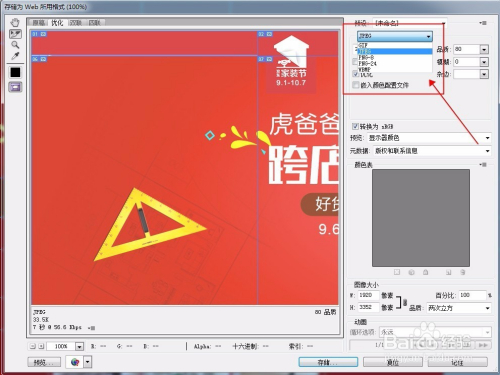Switch to the 双联 (2-Up) tab

tap(76, 23)
